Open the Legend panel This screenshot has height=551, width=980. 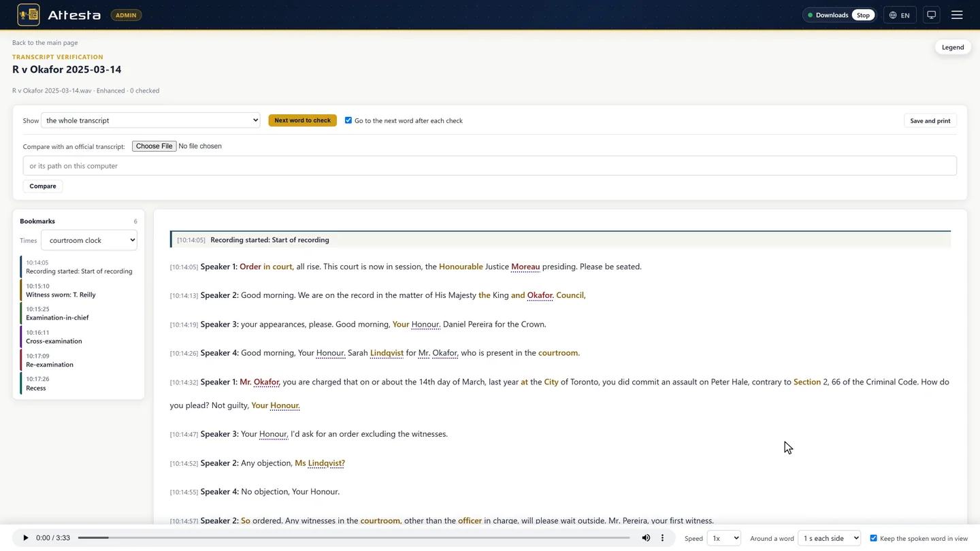coord(953,47)
